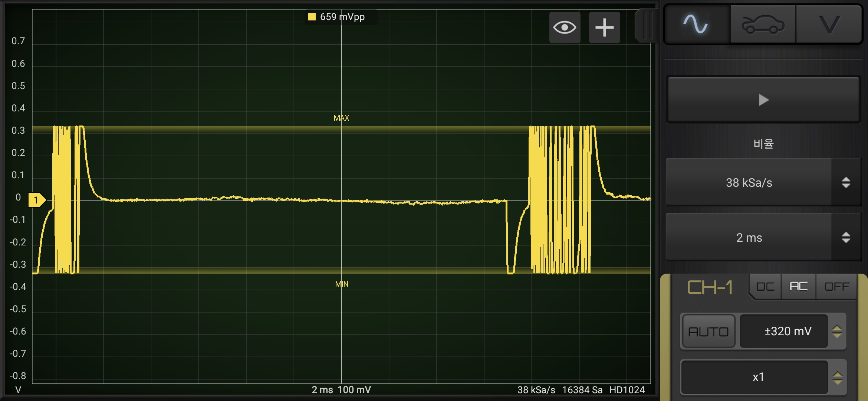Click the 659 mVpp measurement label
Viewport: 868px width, 401px height.
pos(337,17)
